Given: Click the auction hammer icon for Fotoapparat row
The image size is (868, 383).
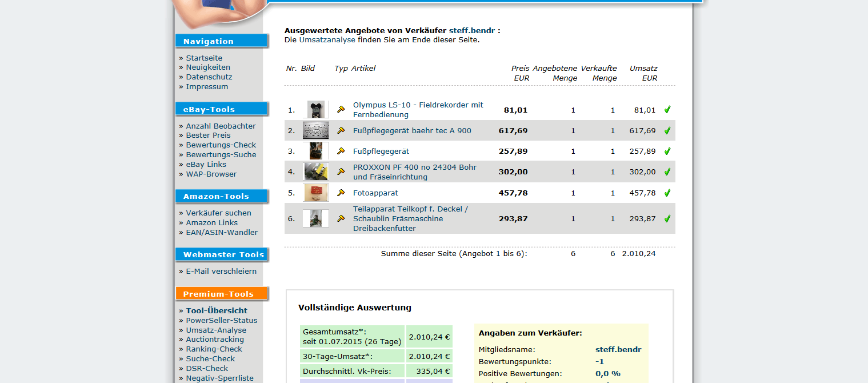Looking at the screenshot, I should [341, 193].
